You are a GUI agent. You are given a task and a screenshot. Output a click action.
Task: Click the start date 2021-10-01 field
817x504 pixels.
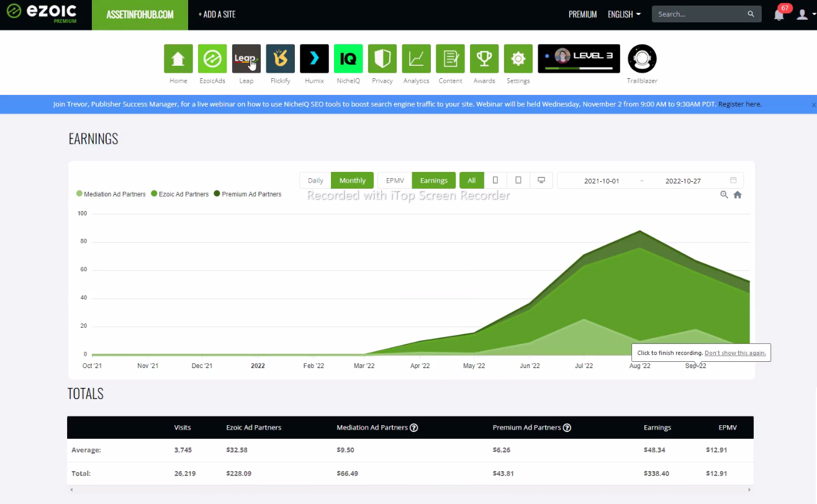[602, 181]
